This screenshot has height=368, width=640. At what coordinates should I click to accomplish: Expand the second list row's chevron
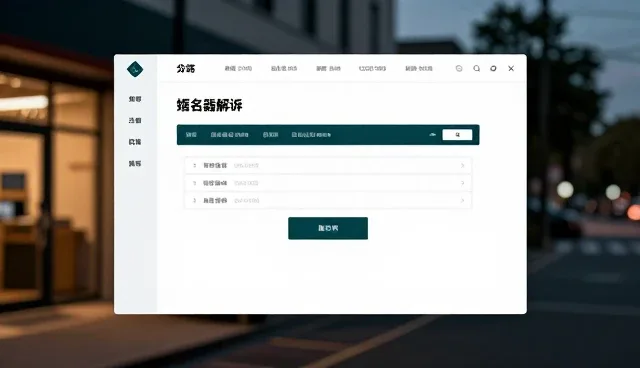tap(462, 183)
